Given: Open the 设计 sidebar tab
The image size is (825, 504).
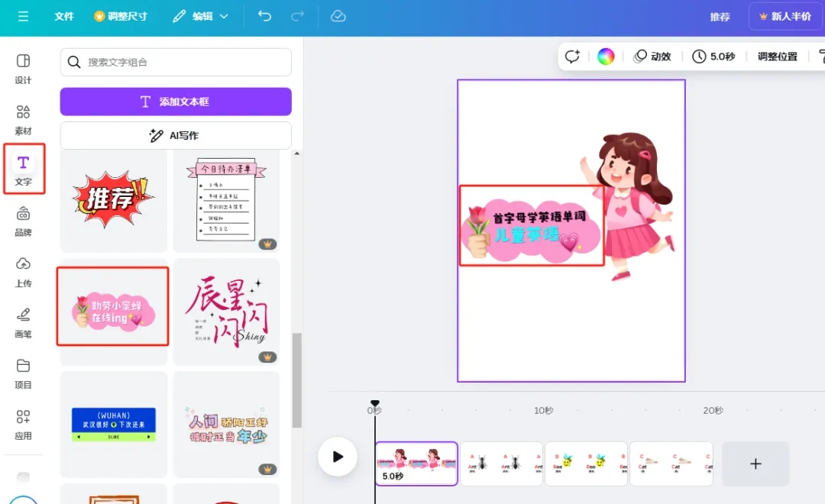Looking at the screenshot, I should pyautogui.click(x=23, y=69).
